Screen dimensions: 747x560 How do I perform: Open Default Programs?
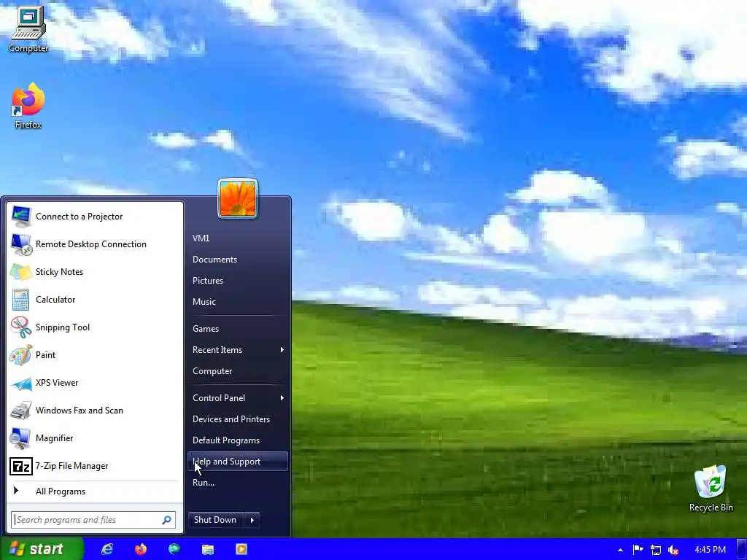238,440
